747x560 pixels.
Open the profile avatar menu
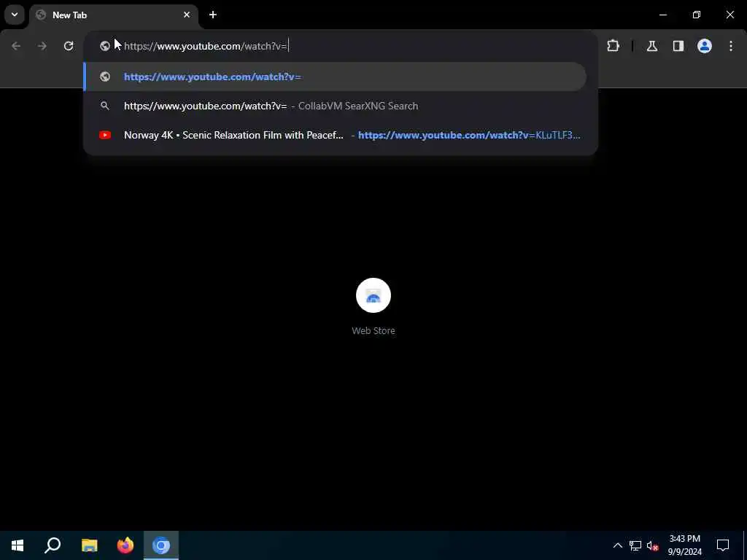[705, 46]
